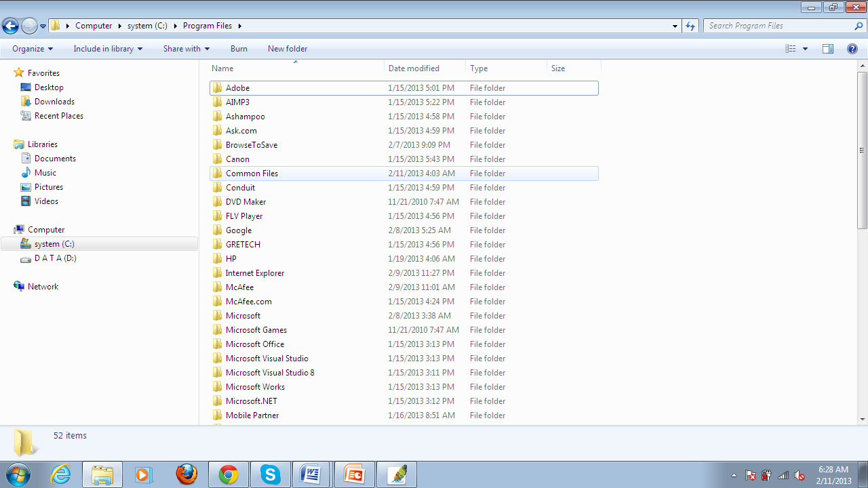Screen dimensions: 868x488
Task: Expand arrow after Computer in breadcrumb
Action: click(x=120, y=26)
